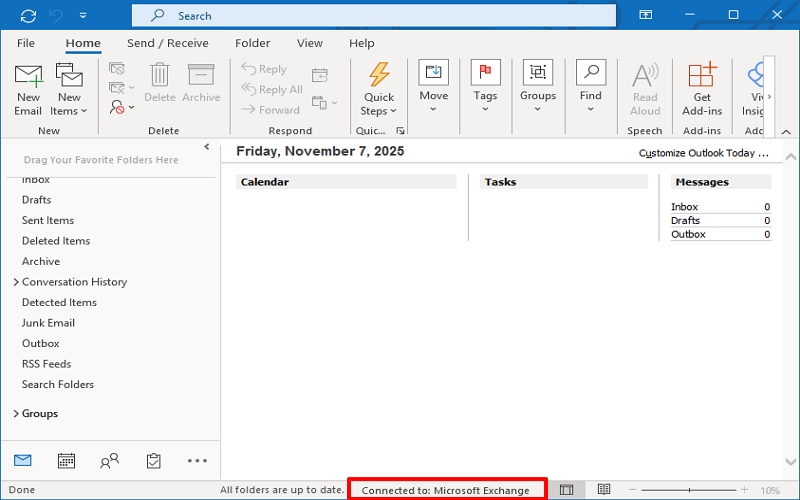This screenshot has width=800, height=500.
Task: Click Customize Outlook Today link
Action: (704, 153)
